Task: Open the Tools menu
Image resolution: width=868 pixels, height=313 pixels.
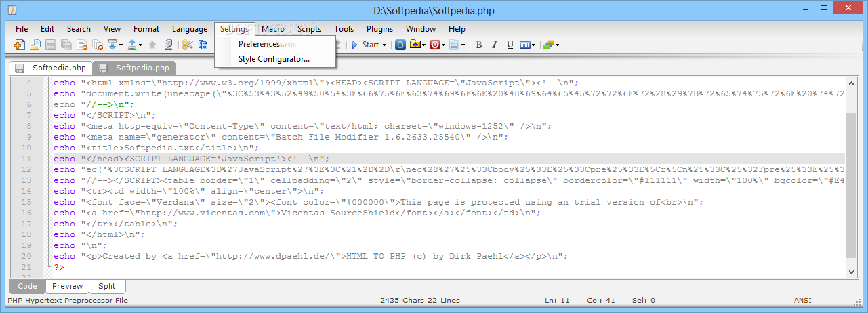Action: point(344,29)
